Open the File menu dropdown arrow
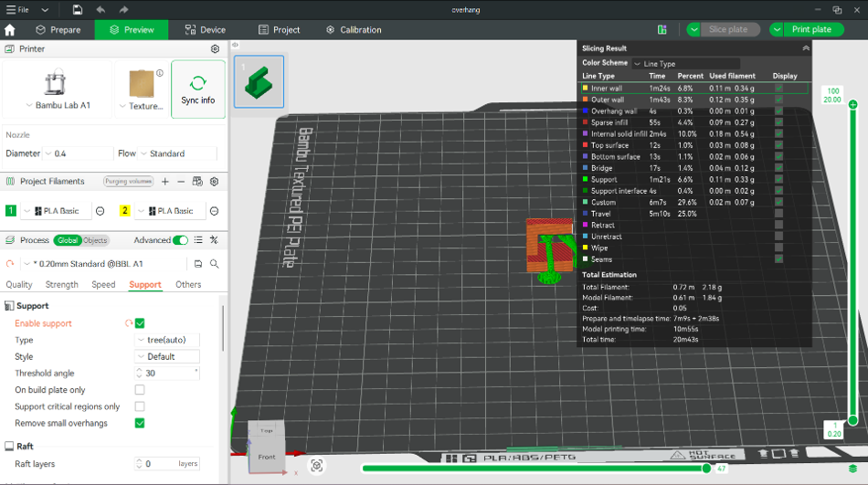 pos(45,10)
